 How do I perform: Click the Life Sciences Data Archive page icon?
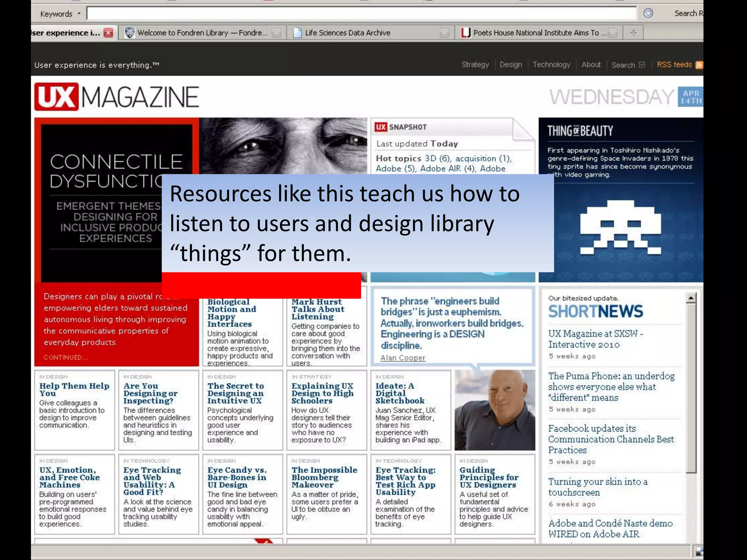tap(298, 33)
